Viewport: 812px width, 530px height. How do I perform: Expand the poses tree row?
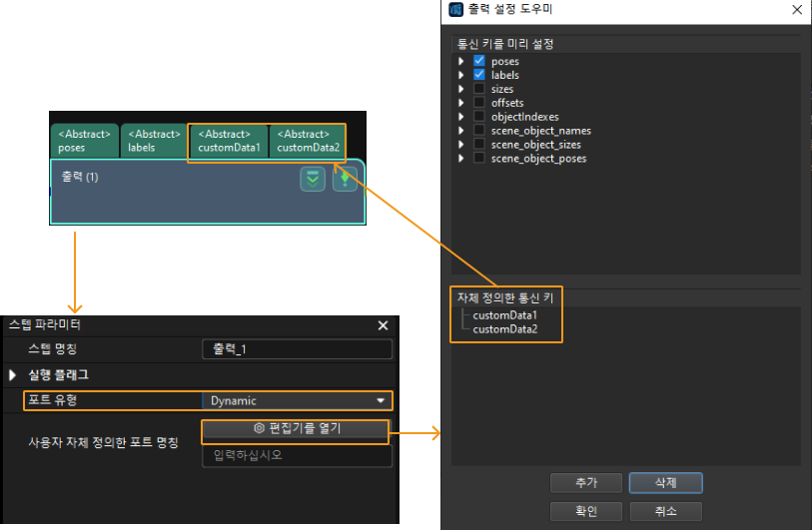click(460, 61)
